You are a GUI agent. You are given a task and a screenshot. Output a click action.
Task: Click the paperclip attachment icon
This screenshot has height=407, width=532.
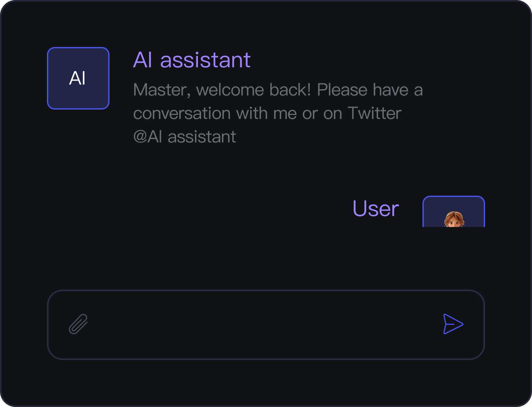(78, 324)
